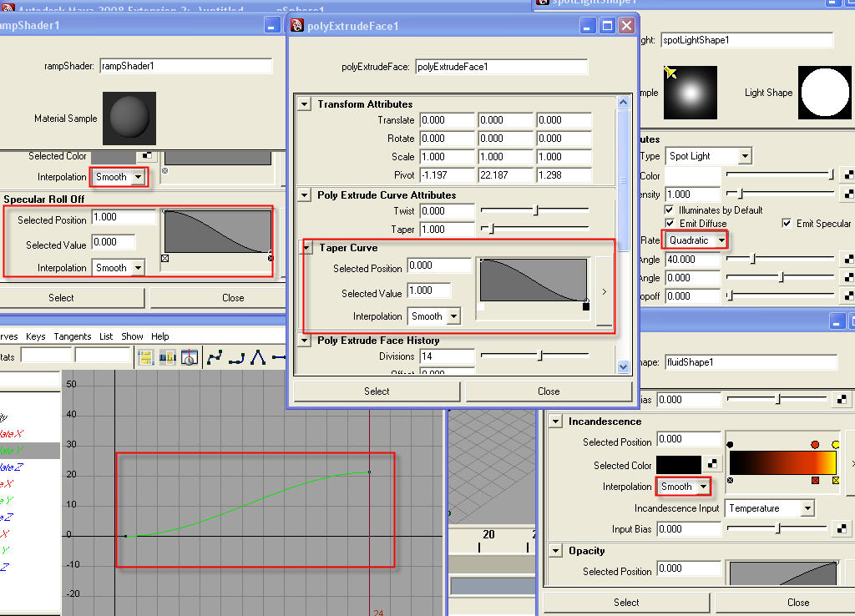Screen dimensions: 855x616
Task: Delete red entry box under Incandescence ramp
Action: pos(815,480)
